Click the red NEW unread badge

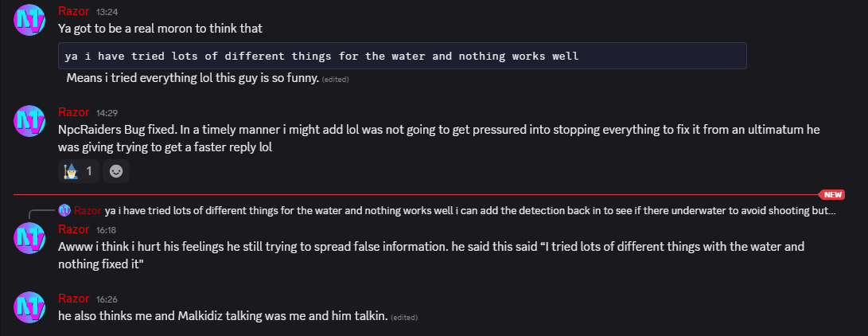pyautogui.click(x=832, y=195)
